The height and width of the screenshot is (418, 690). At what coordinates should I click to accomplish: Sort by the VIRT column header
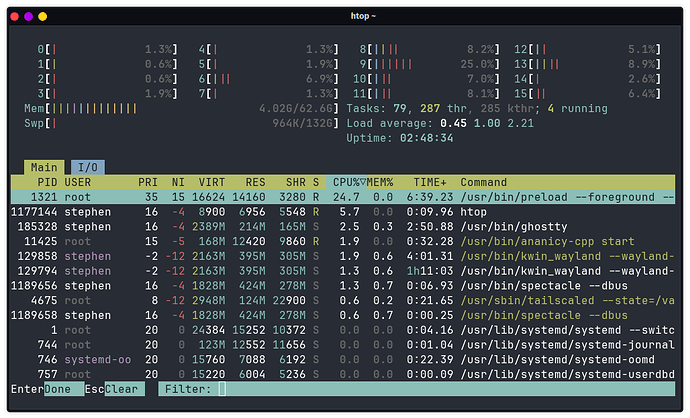click(212, 182)
